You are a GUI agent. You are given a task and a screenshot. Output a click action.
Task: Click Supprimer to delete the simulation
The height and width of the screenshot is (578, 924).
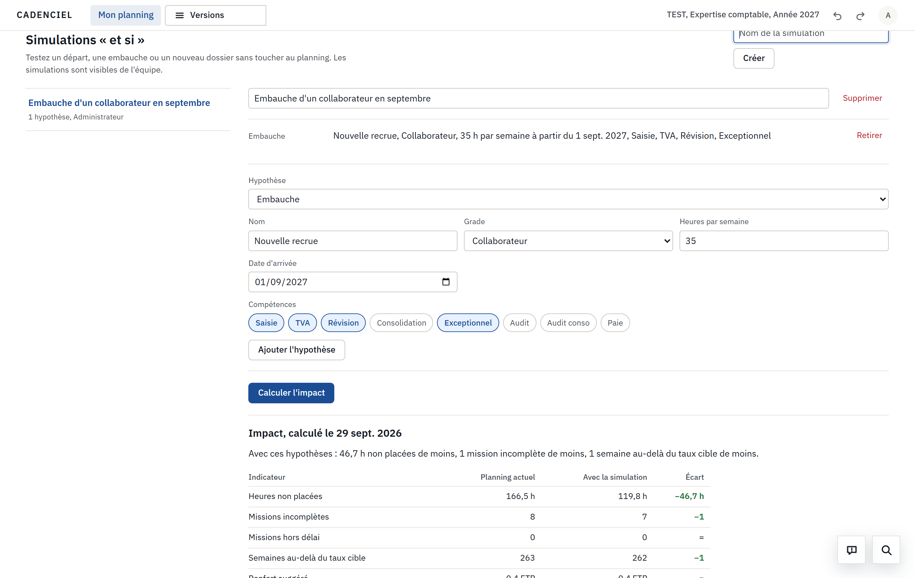click(862, 98)
